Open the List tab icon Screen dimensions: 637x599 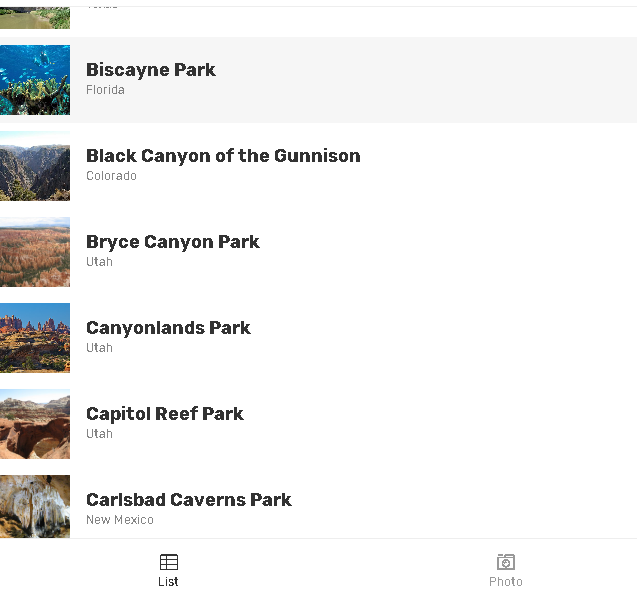coord(169,562)
